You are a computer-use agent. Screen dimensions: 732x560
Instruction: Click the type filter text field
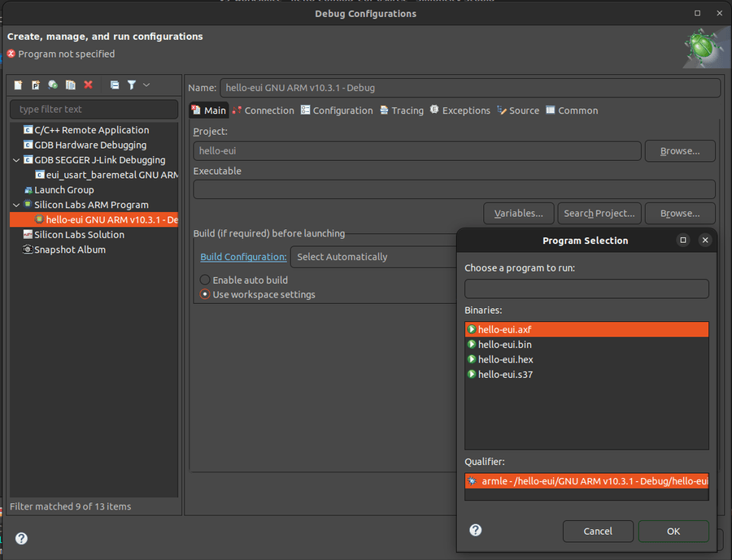click(x=94, y=109)
